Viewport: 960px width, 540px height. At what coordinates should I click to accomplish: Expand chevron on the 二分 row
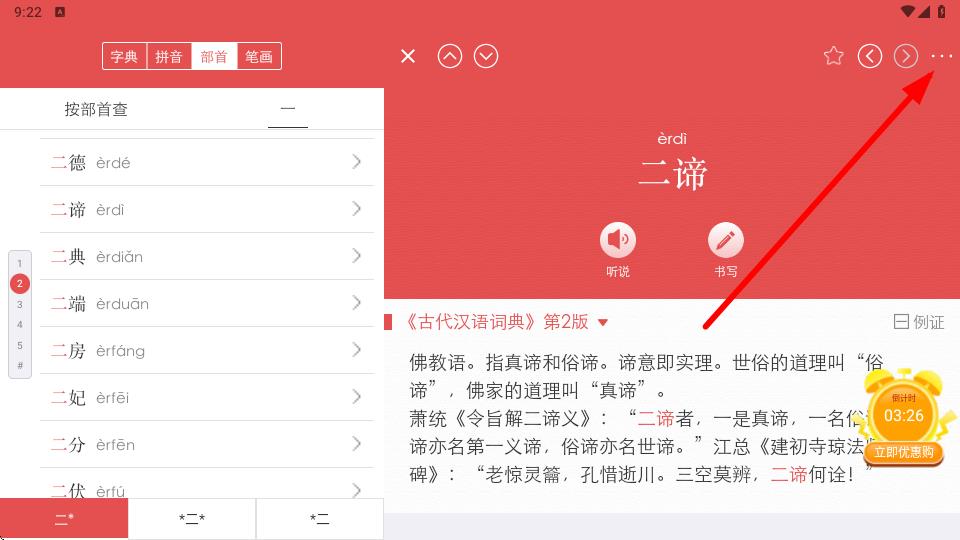pos(356,444)
